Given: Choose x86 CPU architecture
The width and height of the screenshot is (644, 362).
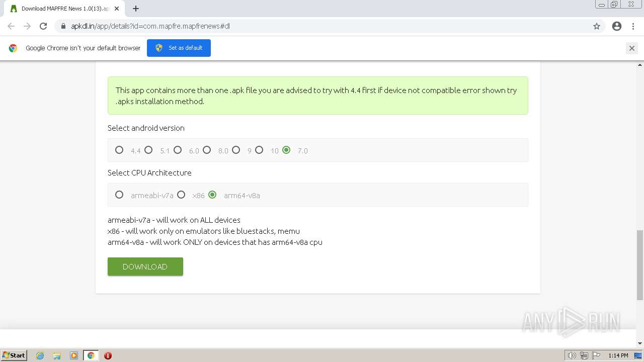Looking at the screenshot, I should (181, 195).
